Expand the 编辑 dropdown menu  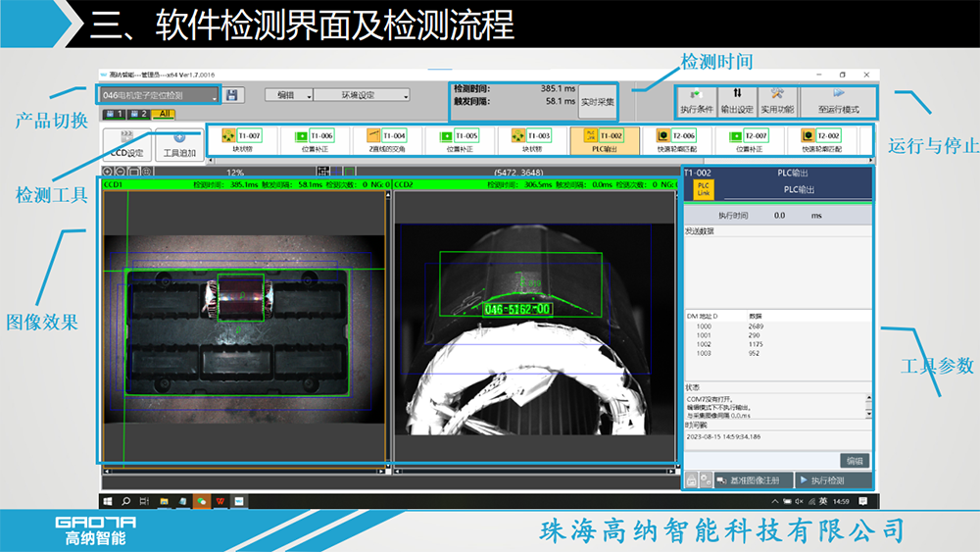pos(288,95)
